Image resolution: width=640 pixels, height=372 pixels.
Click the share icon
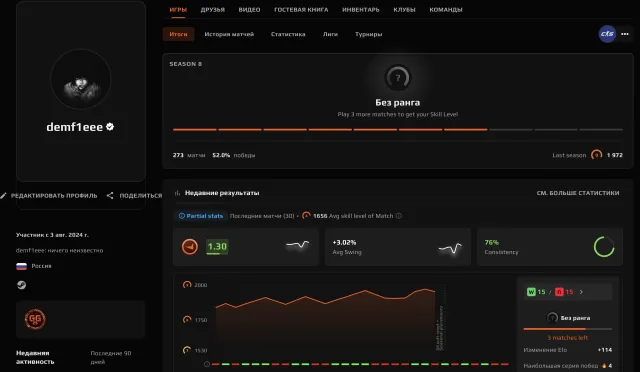110,196
